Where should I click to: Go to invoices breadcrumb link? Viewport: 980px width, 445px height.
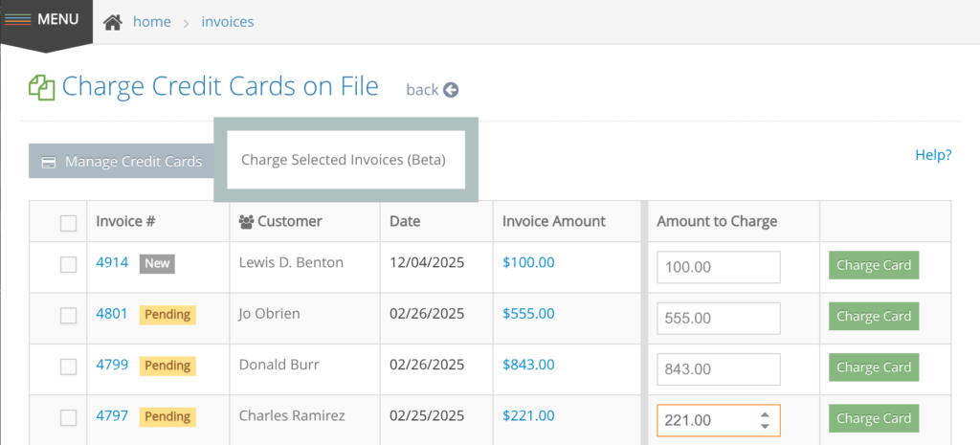pos(228,21)
